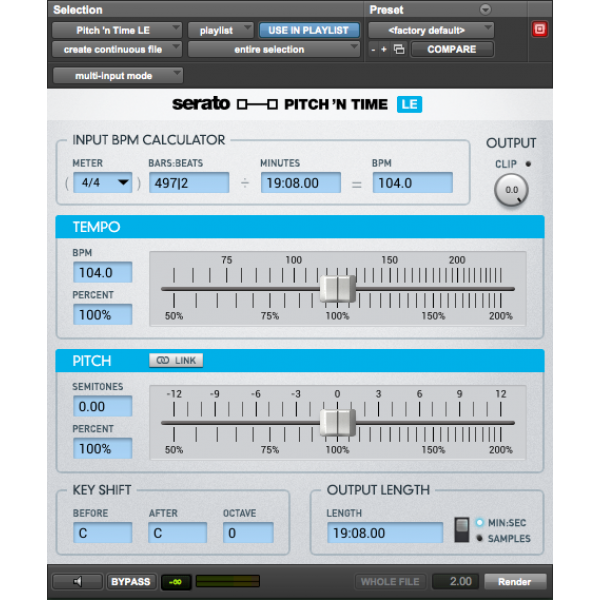Click the 2.00 preview length field
The height and width of the screenshot is (600, 600).
coord(455,582)
